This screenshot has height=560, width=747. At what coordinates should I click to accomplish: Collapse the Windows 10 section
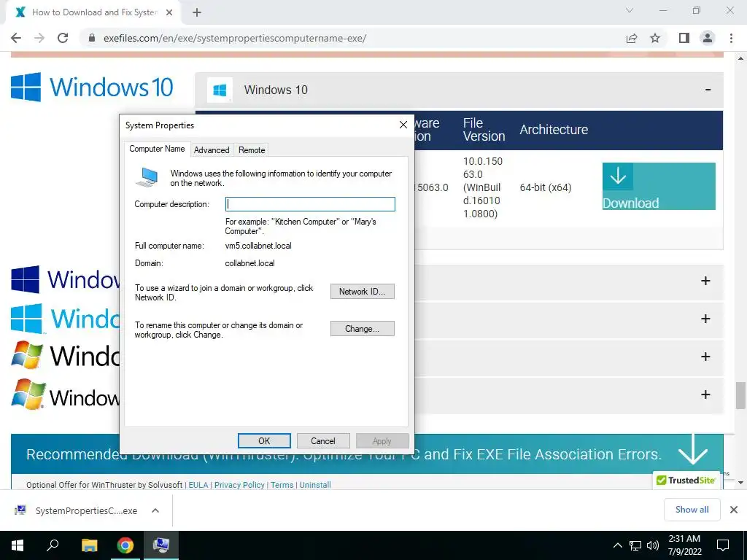click(708, 90)
